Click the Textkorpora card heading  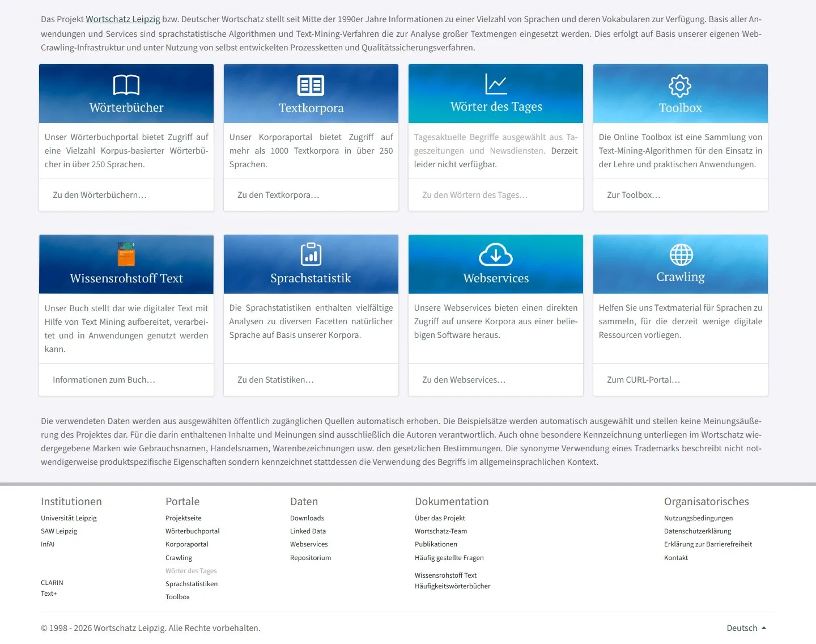311,108
